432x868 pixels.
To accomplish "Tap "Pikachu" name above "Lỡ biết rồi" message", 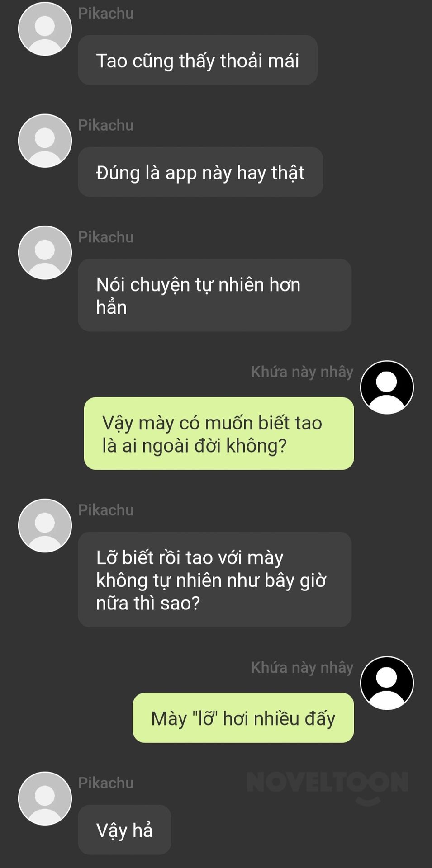I will click(106, 510).
